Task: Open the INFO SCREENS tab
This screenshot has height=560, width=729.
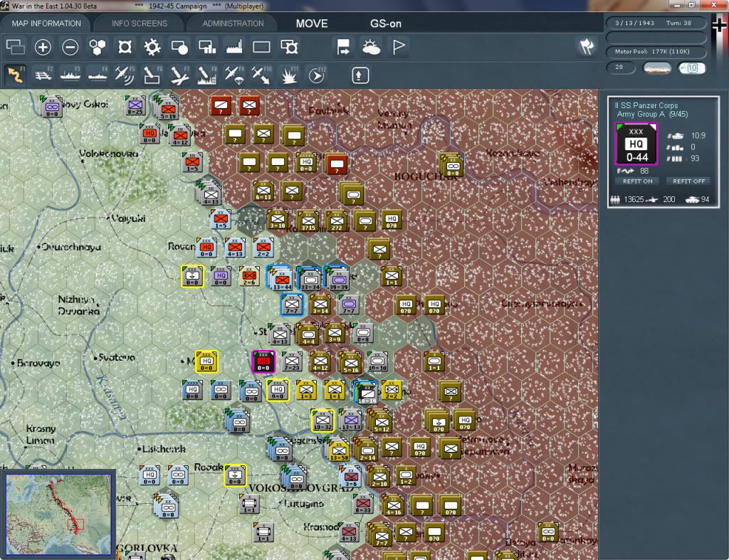Action: [x=139, y=23]
